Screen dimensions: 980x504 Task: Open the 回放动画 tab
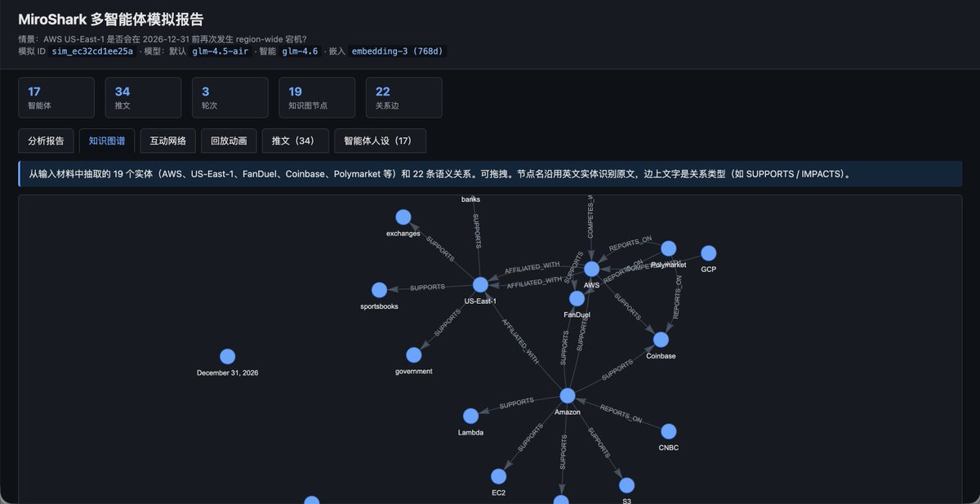[229, 140]
